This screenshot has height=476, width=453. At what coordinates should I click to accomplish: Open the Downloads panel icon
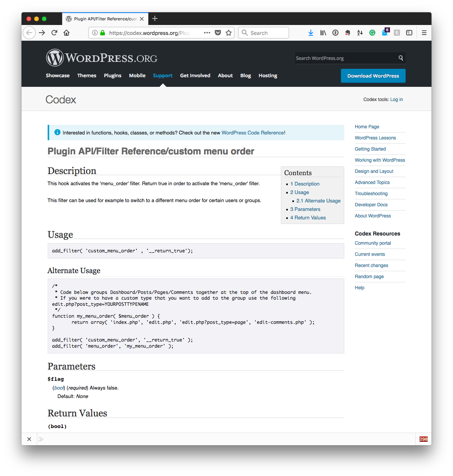click(x=310, y=33)
